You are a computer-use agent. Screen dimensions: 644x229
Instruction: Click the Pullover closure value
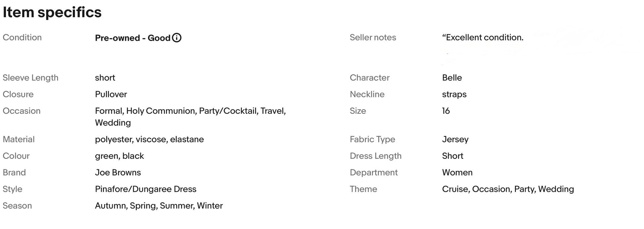coord(111,94)
